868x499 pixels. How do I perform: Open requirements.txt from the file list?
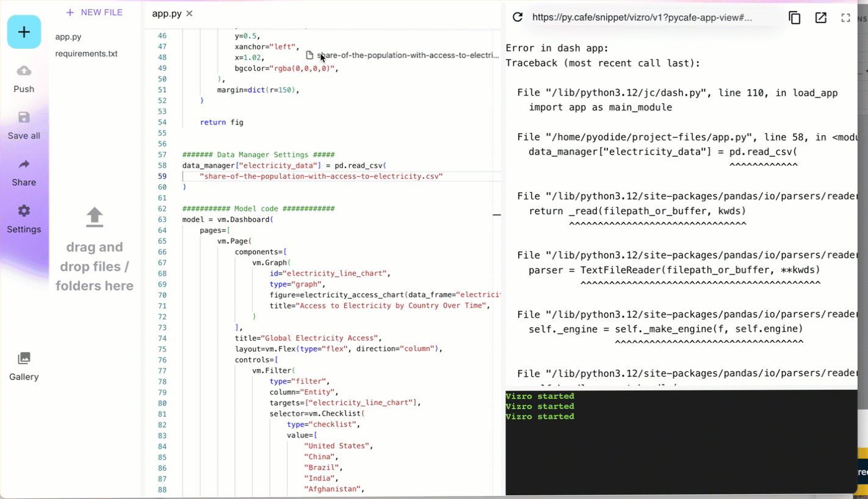click(86, 54)
